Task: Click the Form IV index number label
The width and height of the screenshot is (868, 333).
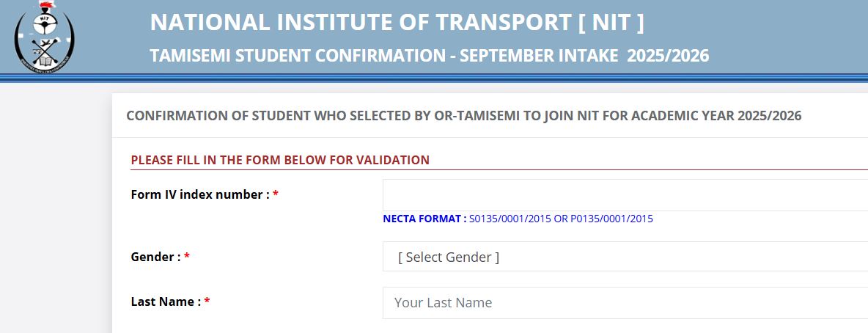Action: [200, 194]
